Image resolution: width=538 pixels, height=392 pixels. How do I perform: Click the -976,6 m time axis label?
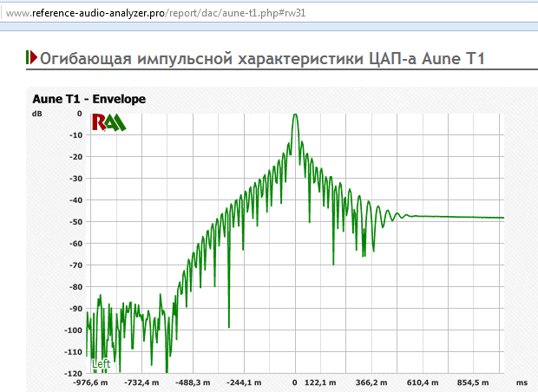(x=90, y=382)
